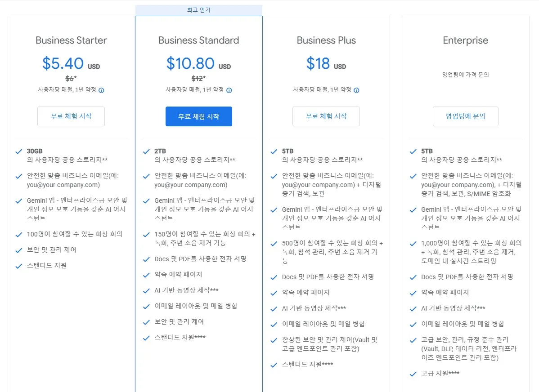Click the Business Standard pricing info icon
This screenshot has height=392, width=539.
coord(229,90)
